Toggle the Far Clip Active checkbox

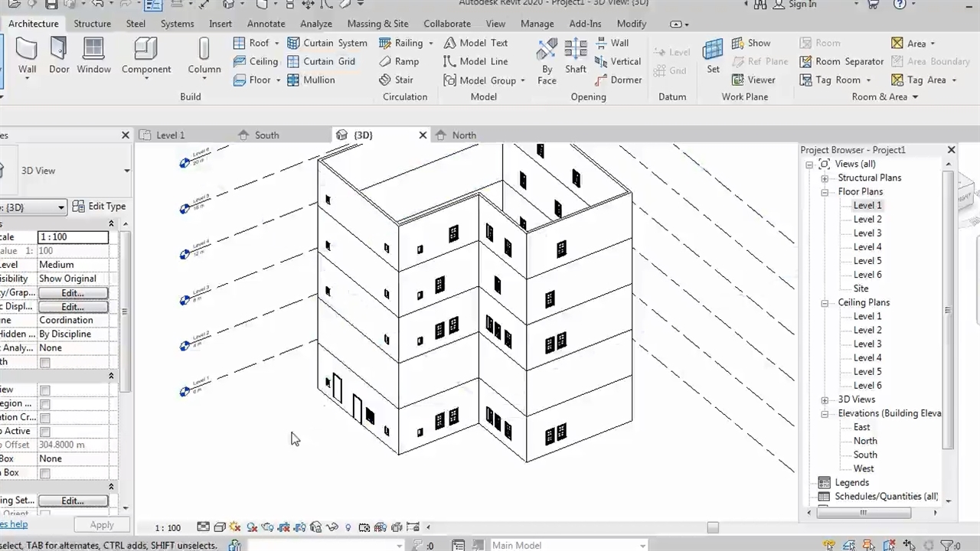pyautogui.click(x=45, y=432)
